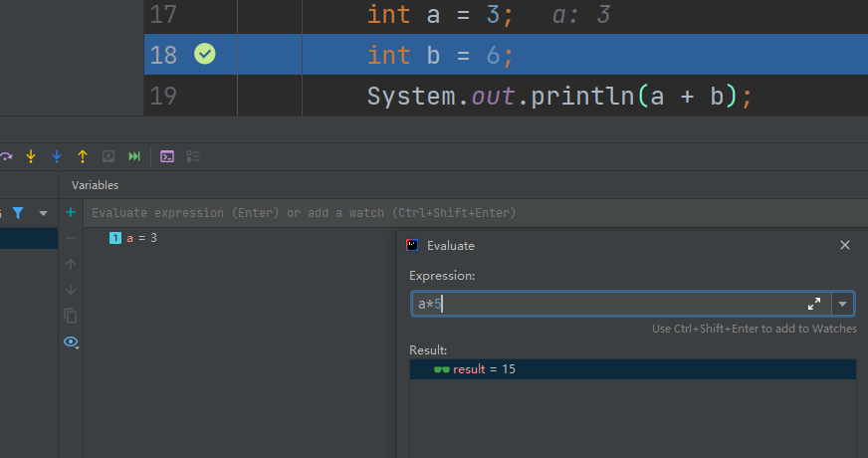Click the int type icon beside a
This screenshot has width=868, height=458.
point(115,238)
